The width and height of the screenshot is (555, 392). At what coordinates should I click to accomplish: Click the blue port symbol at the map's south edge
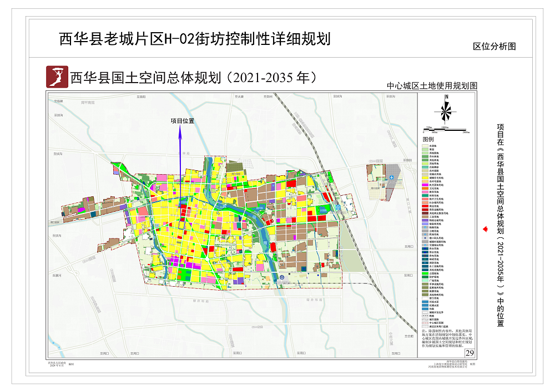coord(282,276)
